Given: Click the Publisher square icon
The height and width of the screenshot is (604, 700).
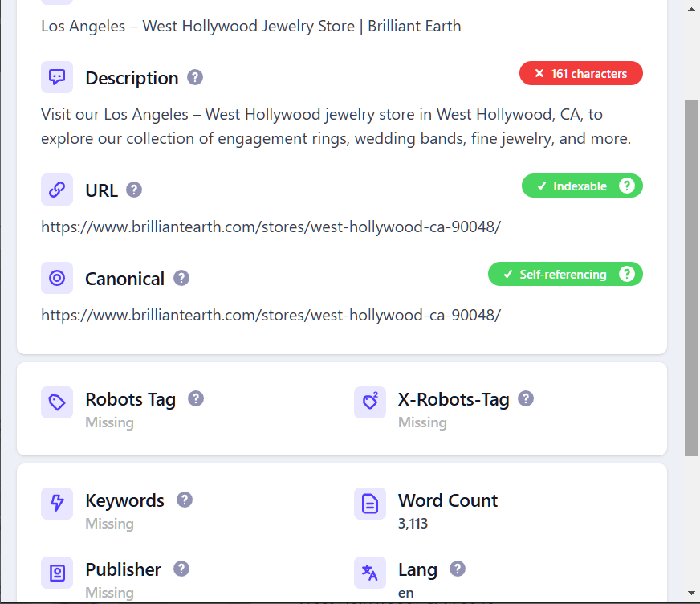Looking at the screenshot, I should point(56,573).
